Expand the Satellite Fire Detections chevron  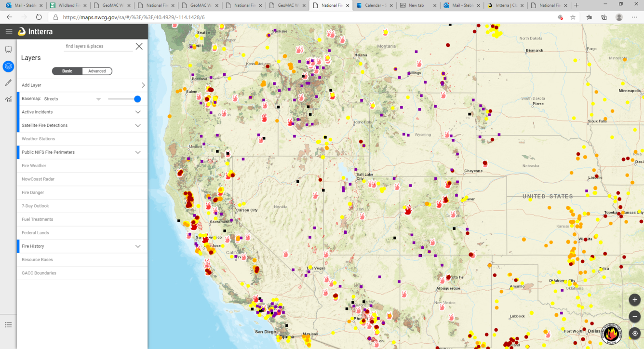click(138, 125)
